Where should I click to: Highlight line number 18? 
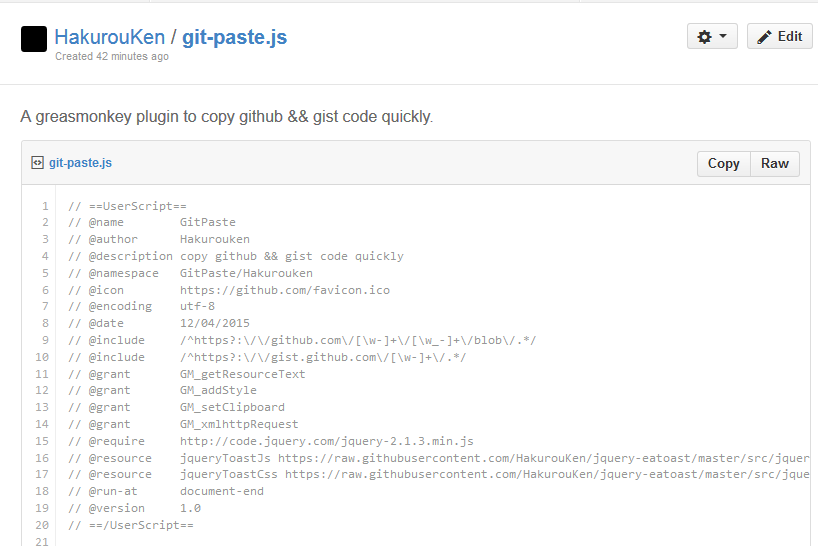(42, 491)
